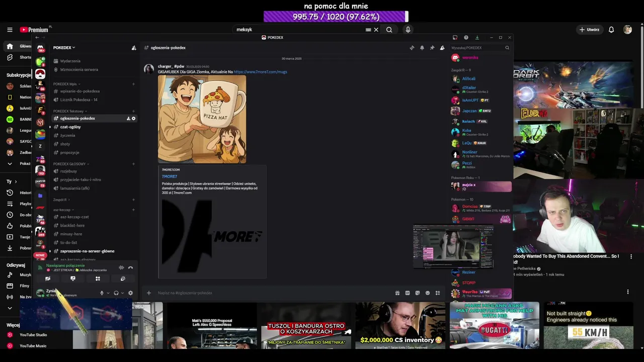The width and height of the screenshot is (644, 362).
Task: Click YouTube search magnifier button
Action: 389,30
